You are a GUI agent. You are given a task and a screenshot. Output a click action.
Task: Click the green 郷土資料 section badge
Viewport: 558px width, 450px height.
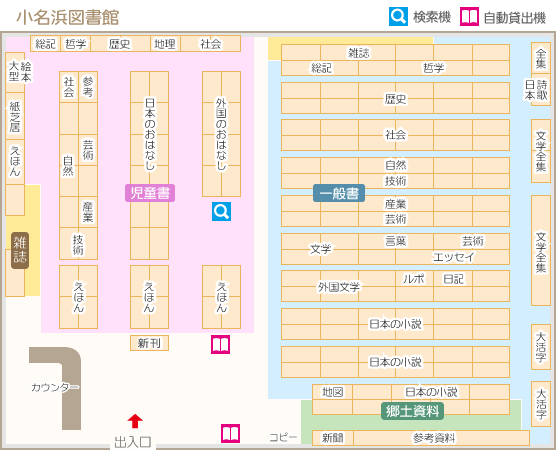tap(412, 411)
